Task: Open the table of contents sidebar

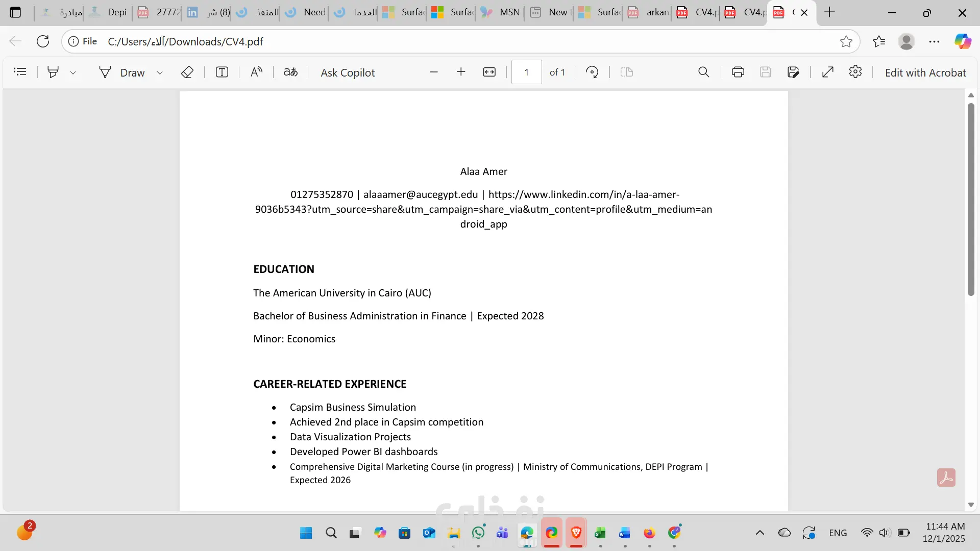Action: tap(20, 72)
